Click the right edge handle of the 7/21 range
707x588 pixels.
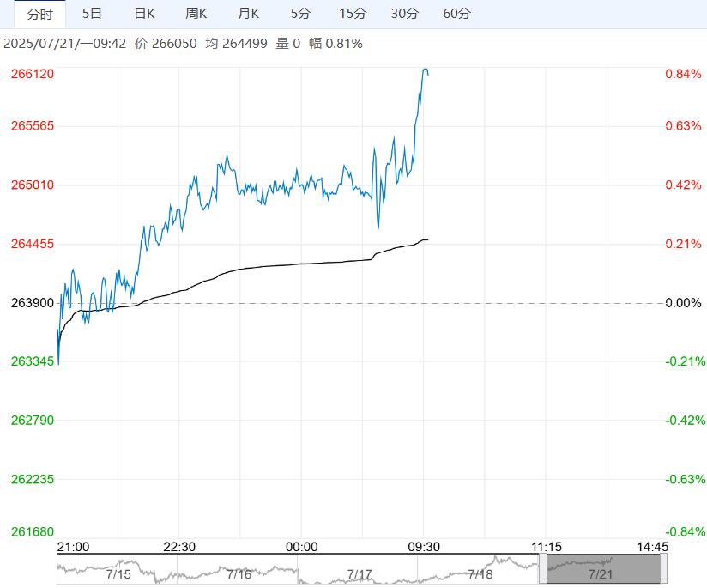(662, 569)
